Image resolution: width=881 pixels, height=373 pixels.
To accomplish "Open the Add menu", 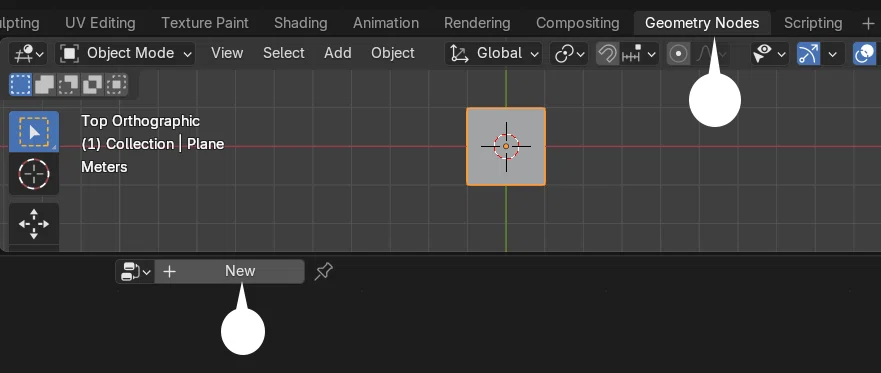I will pos(338,53).
